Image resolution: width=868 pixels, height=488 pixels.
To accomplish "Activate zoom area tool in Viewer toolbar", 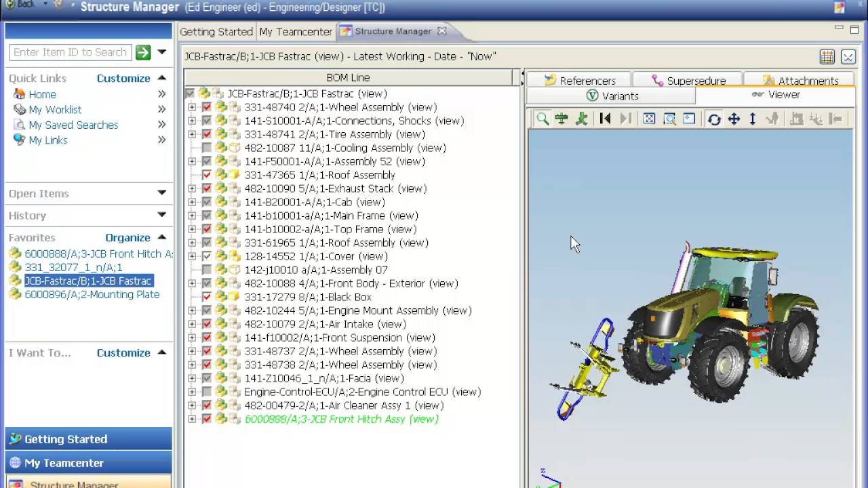I will 669,119.
